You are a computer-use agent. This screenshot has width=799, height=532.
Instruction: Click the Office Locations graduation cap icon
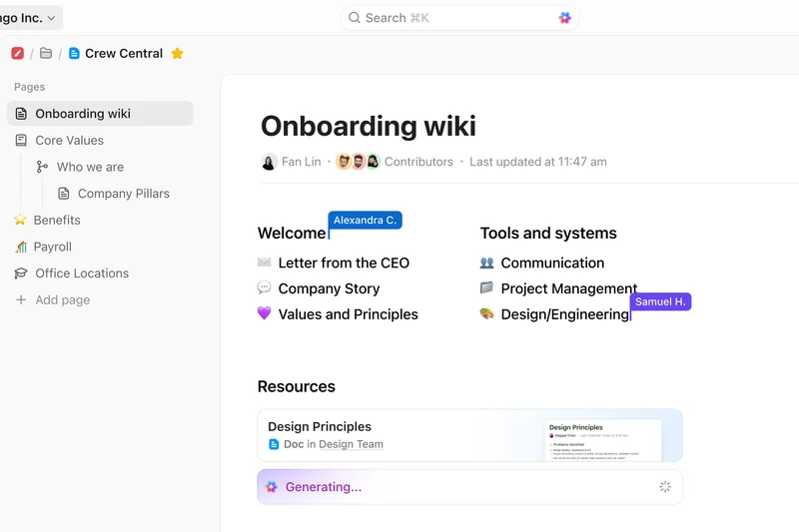tap(20, 273)
